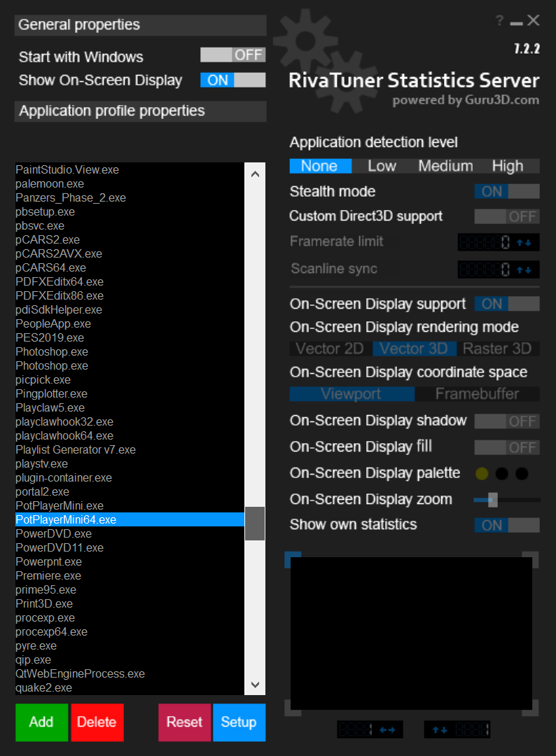Select palemoon.exe in the list
The image size is (556, 756).
click(130, 183)
